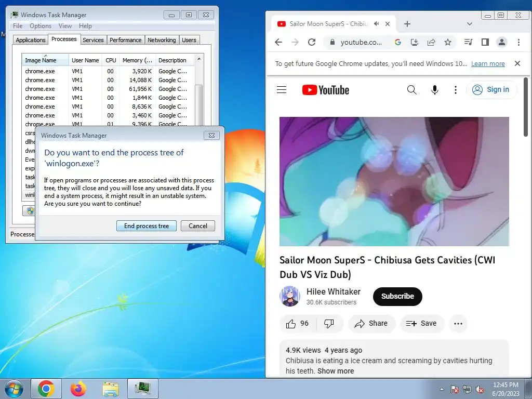
Task: Sort processes by CPU column
Action: [111, 60]
